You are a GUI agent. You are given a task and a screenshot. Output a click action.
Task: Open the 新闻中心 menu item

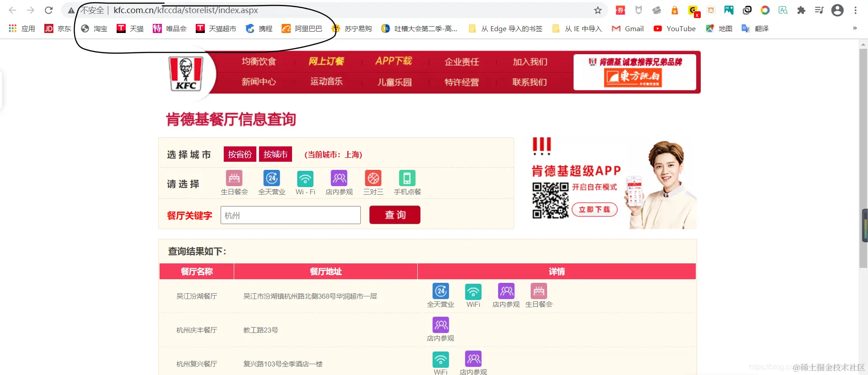tap(259, 82)
